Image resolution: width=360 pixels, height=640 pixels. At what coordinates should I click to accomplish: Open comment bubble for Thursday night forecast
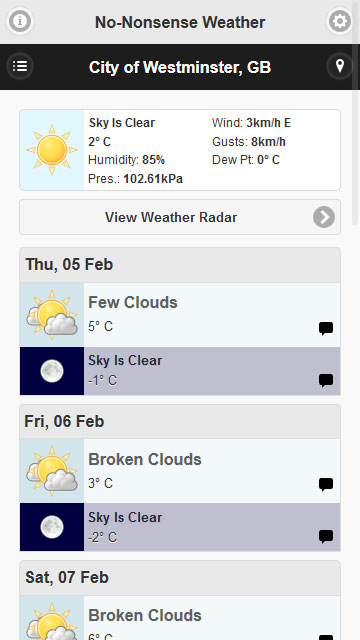tap(326, 380)
